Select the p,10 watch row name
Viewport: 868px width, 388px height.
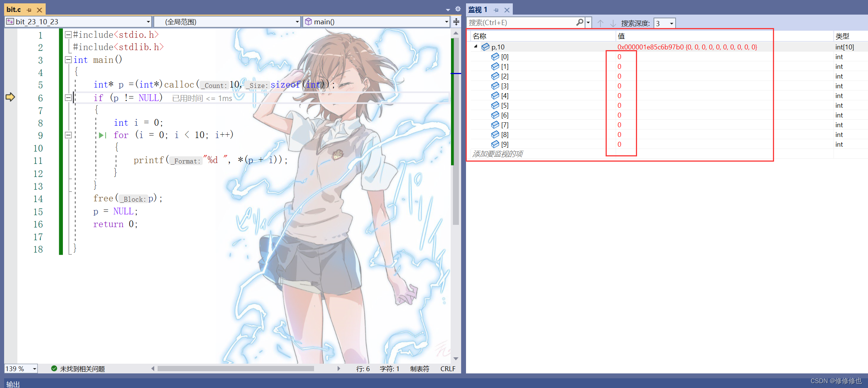(x=498, y=47)
